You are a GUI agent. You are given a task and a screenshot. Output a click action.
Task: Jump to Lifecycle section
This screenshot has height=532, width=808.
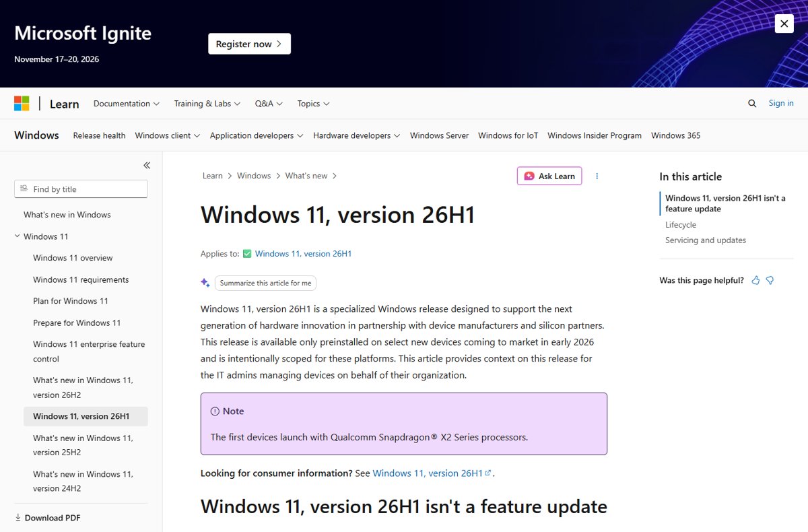[681, 225]
